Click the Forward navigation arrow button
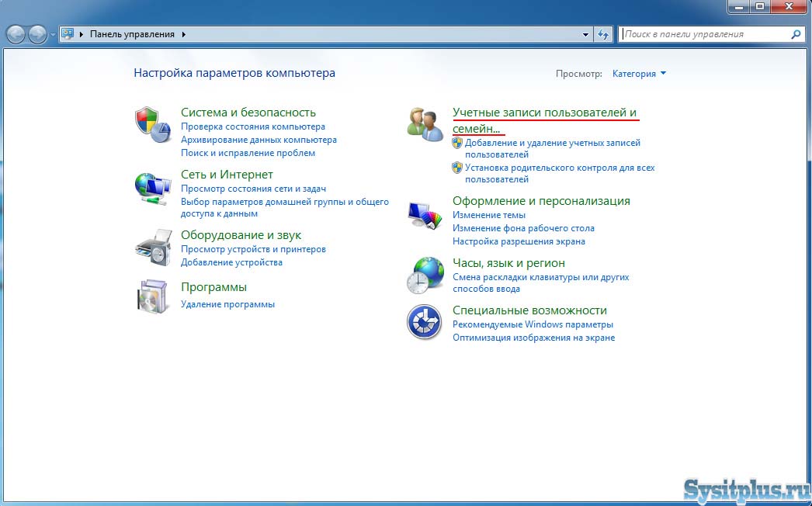 coord(37,35)
